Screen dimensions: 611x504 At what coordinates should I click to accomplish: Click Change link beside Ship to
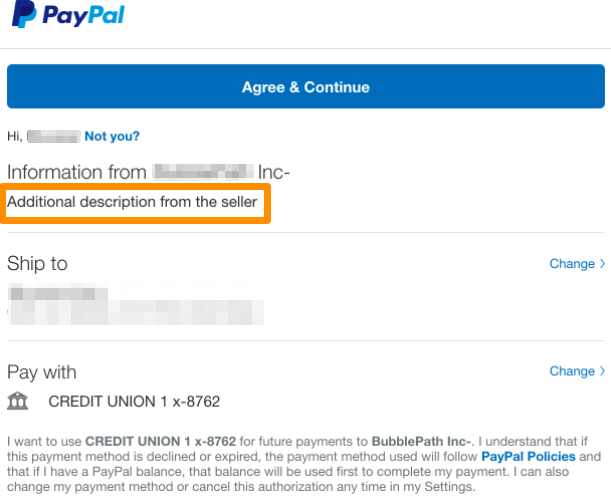[x=572, y=264]
